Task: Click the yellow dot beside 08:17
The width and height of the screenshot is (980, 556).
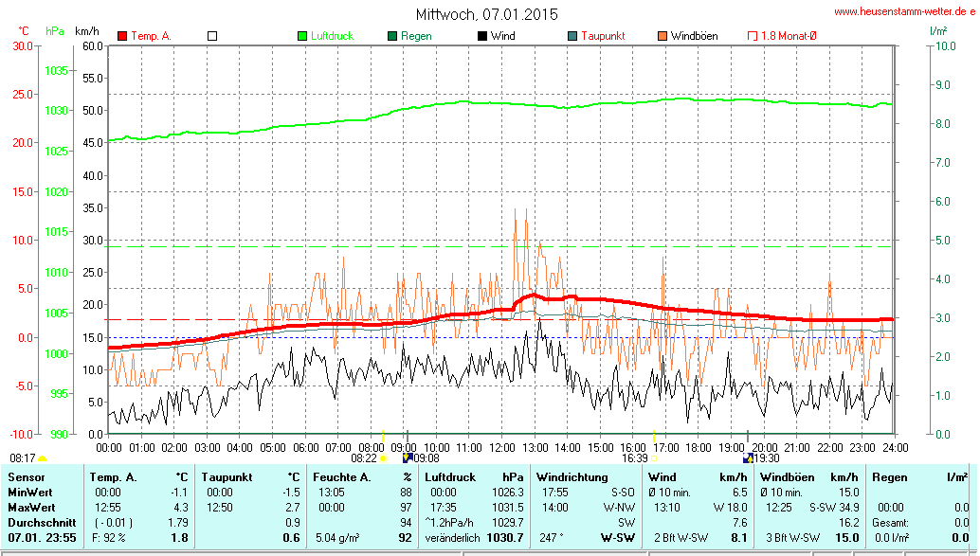Action: 42,458
